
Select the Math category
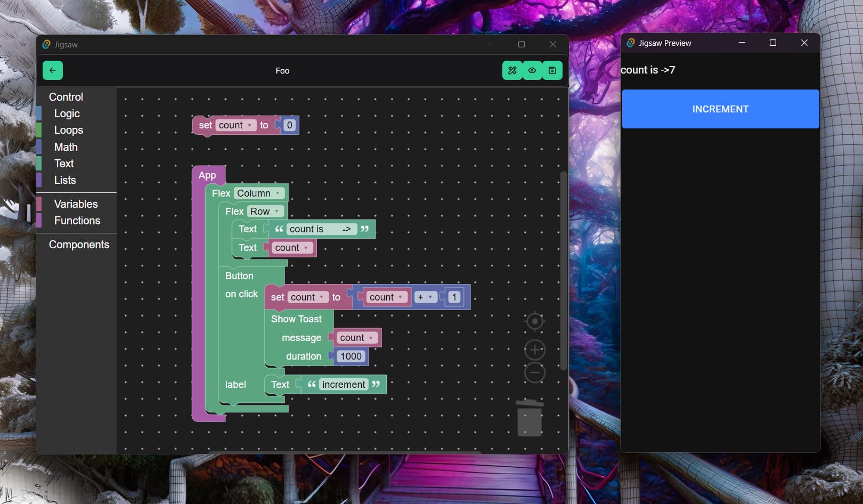[x=66, y=147]
